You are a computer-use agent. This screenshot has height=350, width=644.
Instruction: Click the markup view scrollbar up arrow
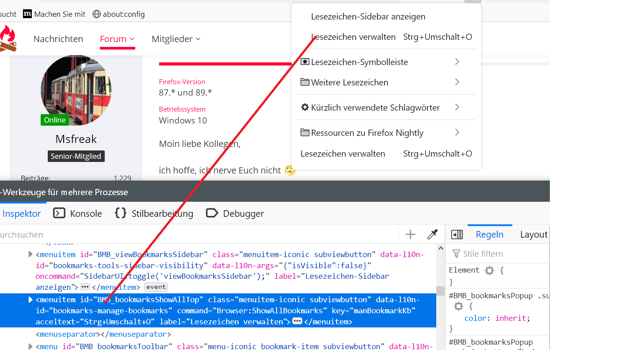pyautogui.click(x=441, y=248)
